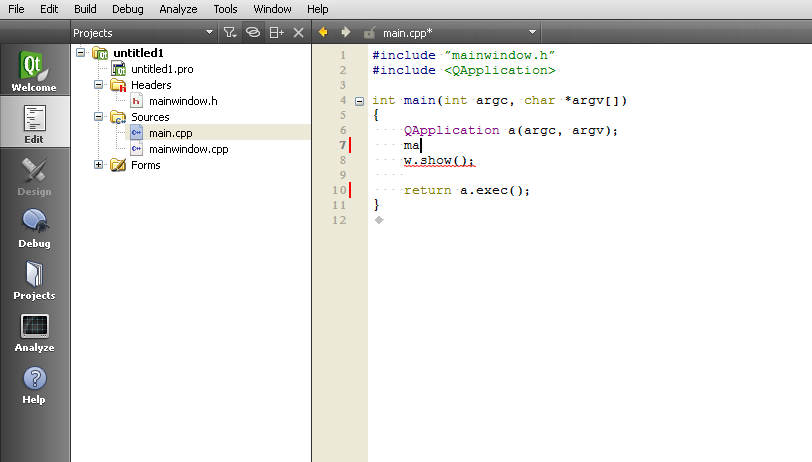Open Analyze mode

(34, 333)
